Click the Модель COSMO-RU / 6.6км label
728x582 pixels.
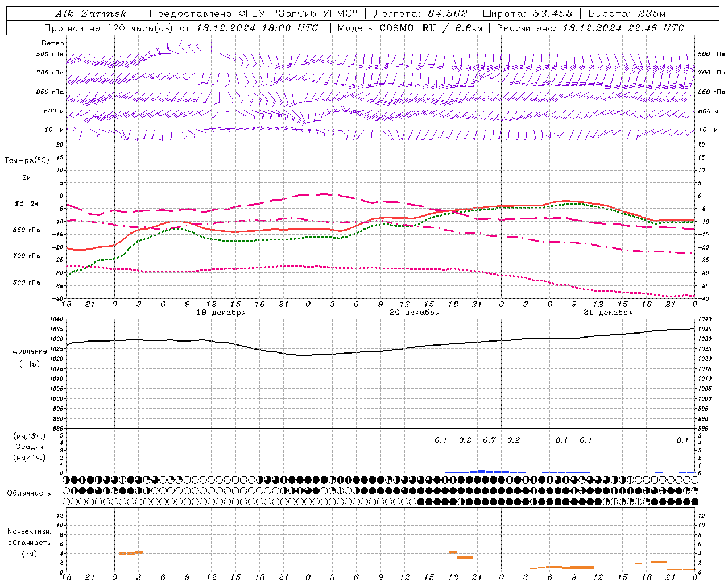(409, 28)
